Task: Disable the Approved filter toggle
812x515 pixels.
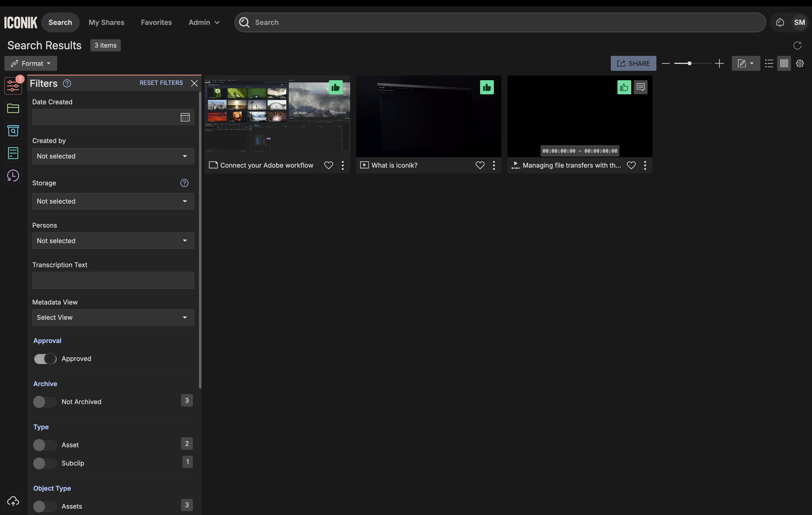Action: [x=45, y=359]
